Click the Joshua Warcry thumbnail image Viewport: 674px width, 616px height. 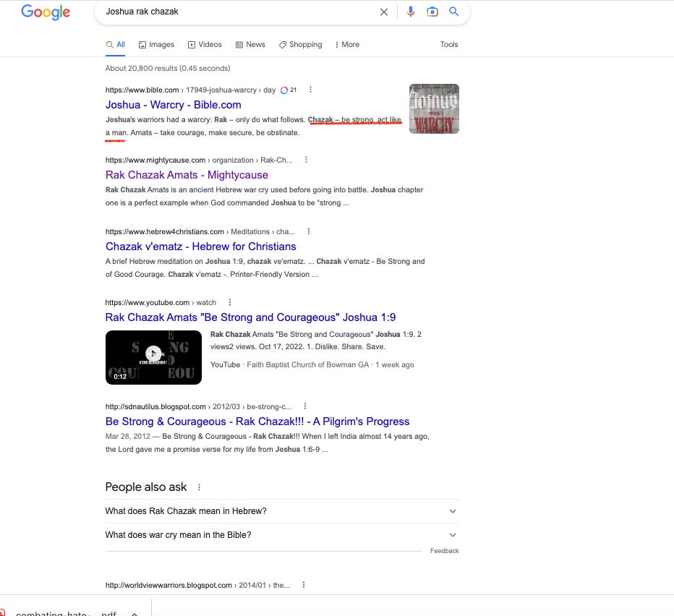coord(434,108)
